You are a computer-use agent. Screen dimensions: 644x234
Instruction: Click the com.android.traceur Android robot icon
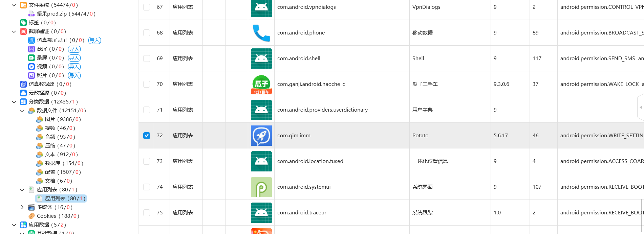point(261,213)
